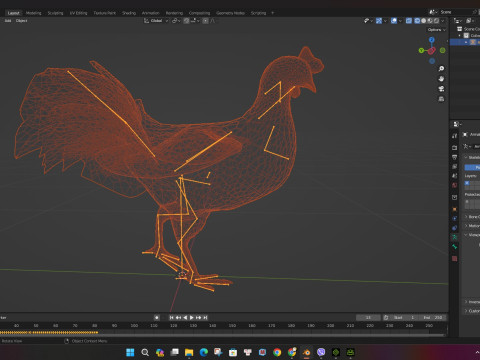Expand the collection row in outliner

coord(460,36)
